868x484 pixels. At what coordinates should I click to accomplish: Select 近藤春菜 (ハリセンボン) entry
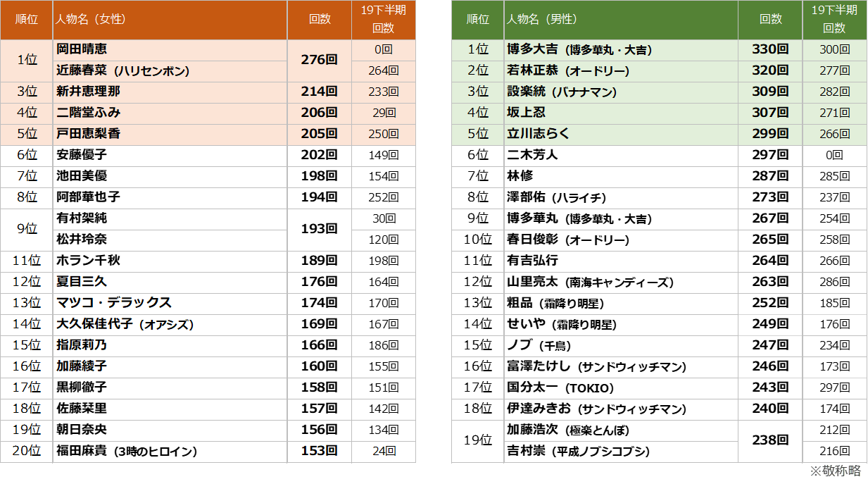(123, 70)
